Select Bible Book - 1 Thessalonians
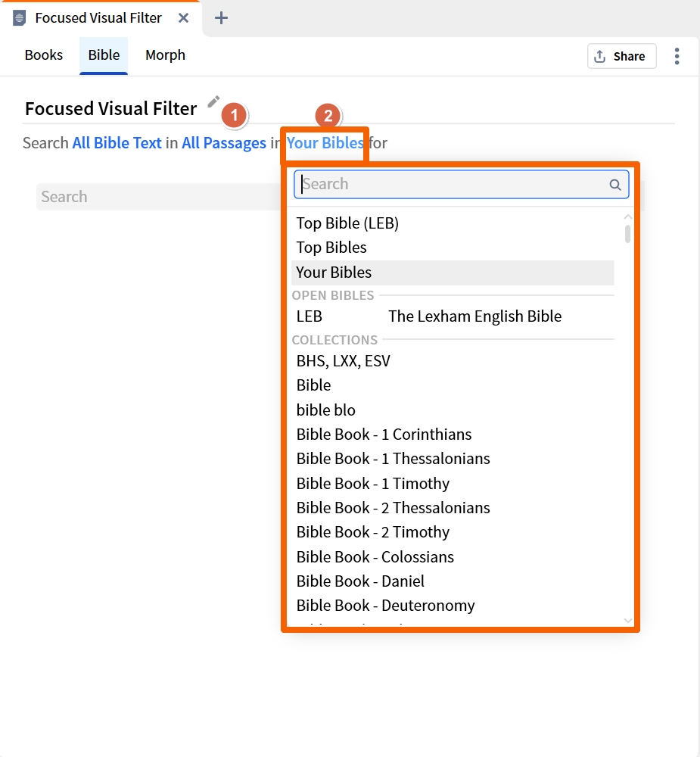 pos(453,459)
